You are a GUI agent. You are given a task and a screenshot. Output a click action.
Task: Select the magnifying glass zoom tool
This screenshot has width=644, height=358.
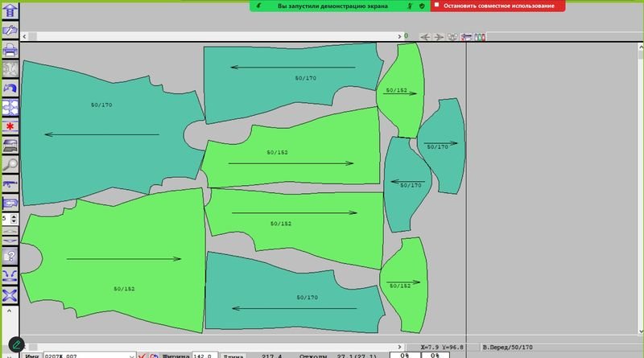[10, 164]
